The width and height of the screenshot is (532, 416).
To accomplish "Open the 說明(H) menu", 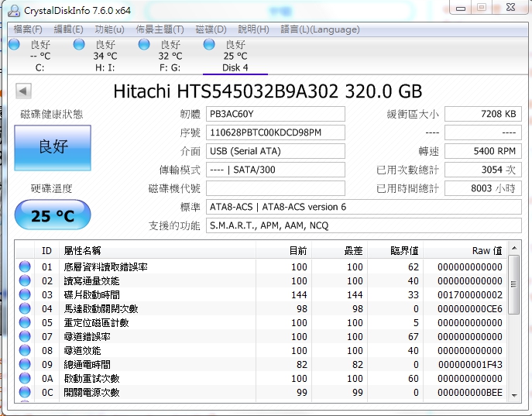I will click(x=253, y=29).
